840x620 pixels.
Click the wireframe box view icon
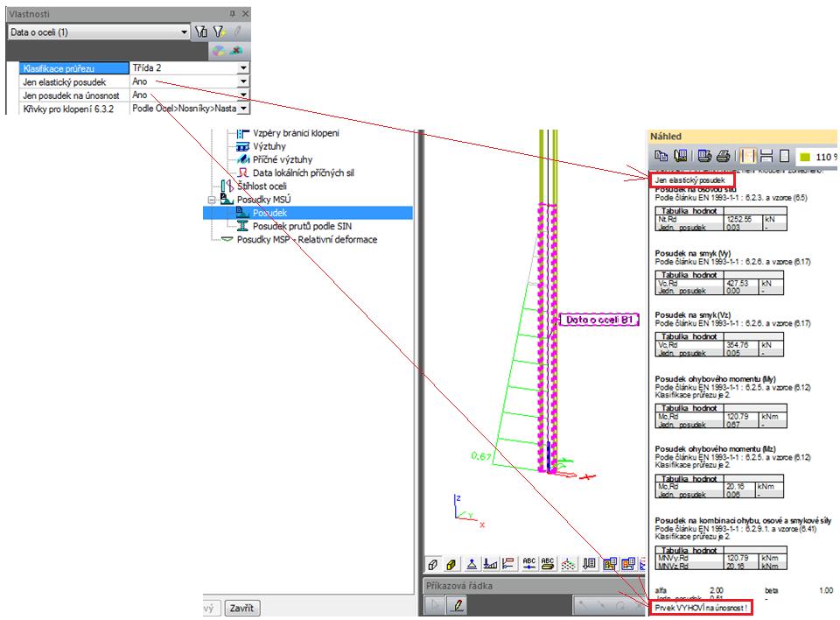pos(433,564)
